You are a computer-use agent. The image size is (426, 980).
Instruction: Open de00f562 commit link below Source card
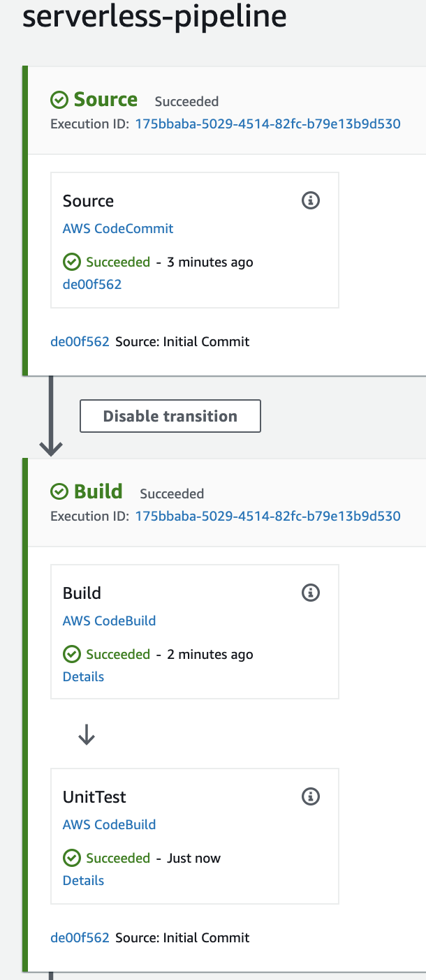tap(80, 342)
